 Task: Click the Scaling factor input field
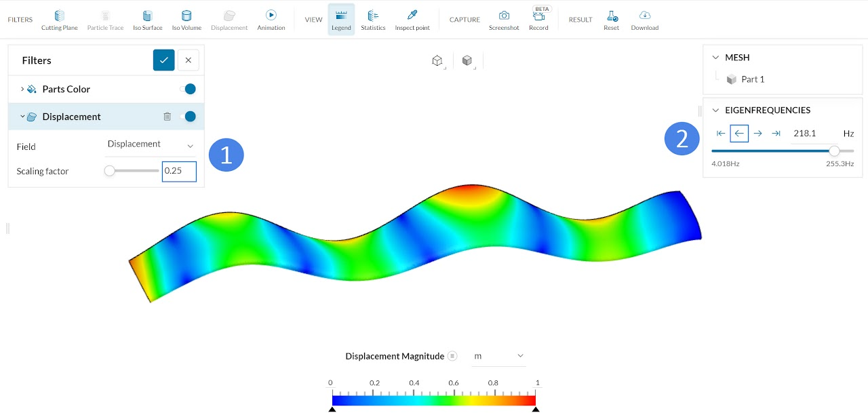(179, 172)
